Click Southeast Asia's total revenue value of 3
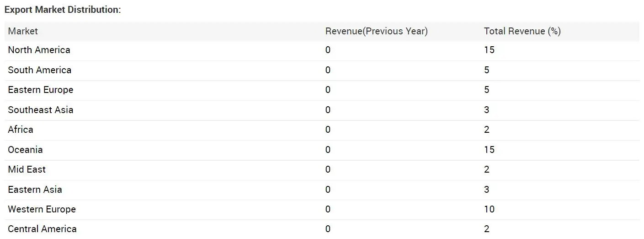Screen dimensions: 644x239 [x=486, y=110]
